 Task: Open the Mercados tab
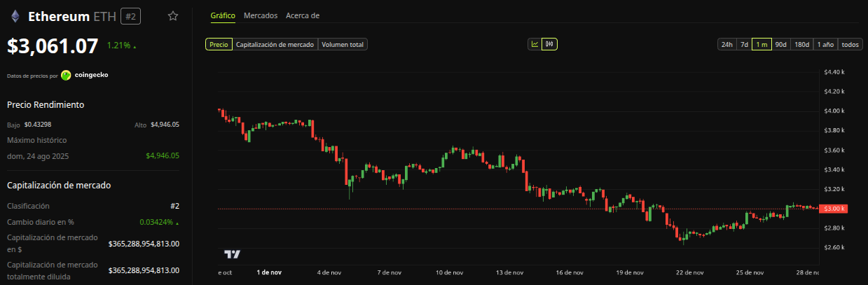(x=261, y=15)
